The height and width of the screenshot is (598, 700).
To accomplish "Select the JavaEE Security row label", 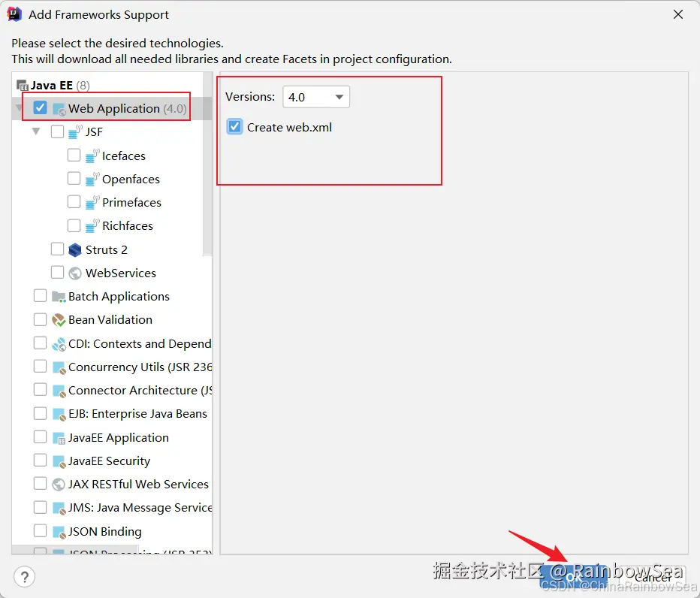I will pos(110,461).
